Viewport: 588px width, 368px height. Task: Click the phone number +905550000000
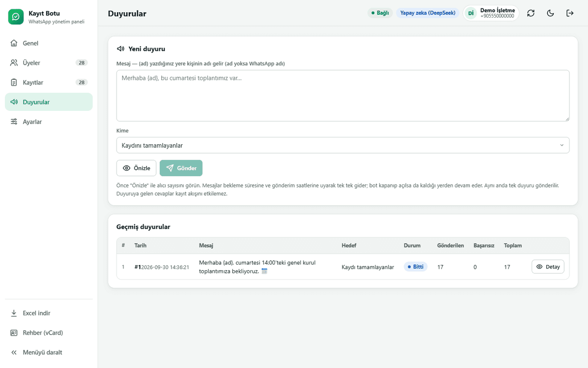pos(497,16)
